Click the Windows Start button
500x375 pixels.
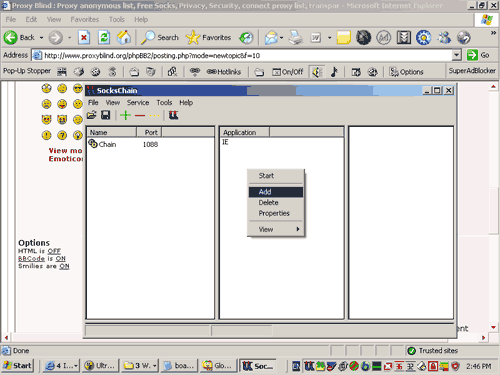pyautogui.click(x=18, y=366)
